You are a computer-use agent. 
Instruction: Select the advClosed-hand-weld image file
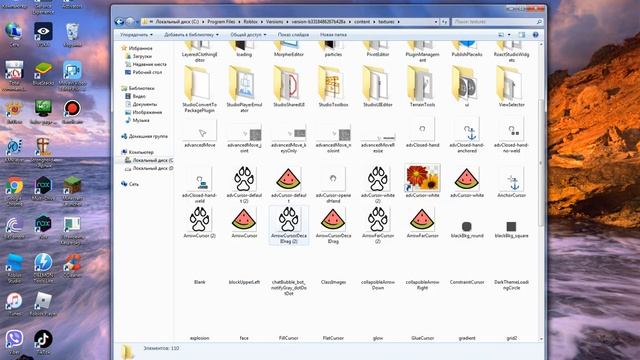click(x=200, y=184)
